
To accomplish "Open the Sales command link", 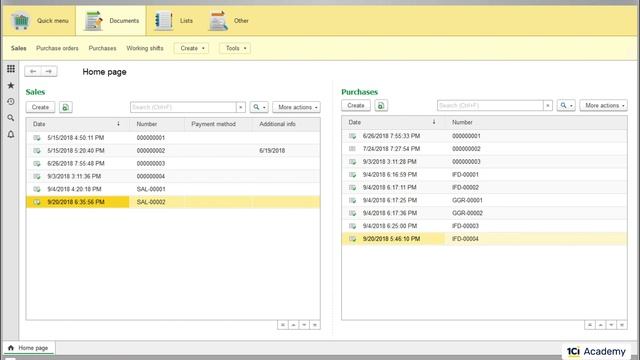I will pyautogui.click(x=18, y=48).
